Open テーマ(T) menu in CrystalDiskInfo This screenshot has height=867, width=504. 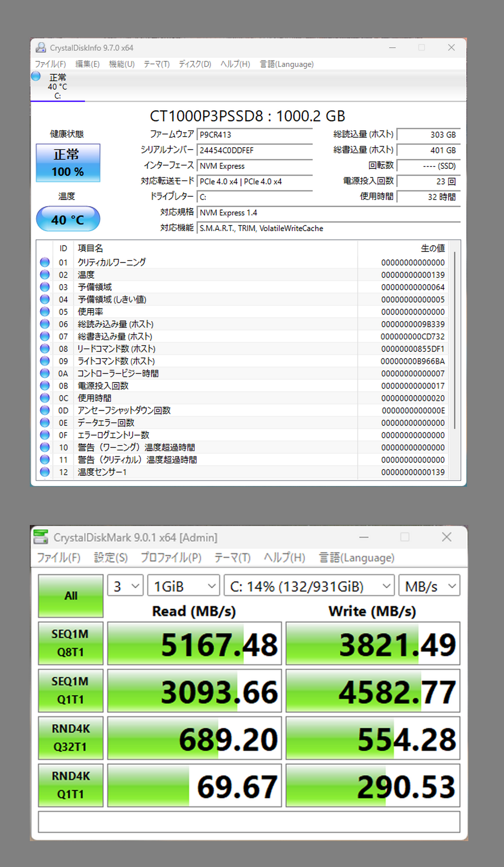[x=157, y=64]
